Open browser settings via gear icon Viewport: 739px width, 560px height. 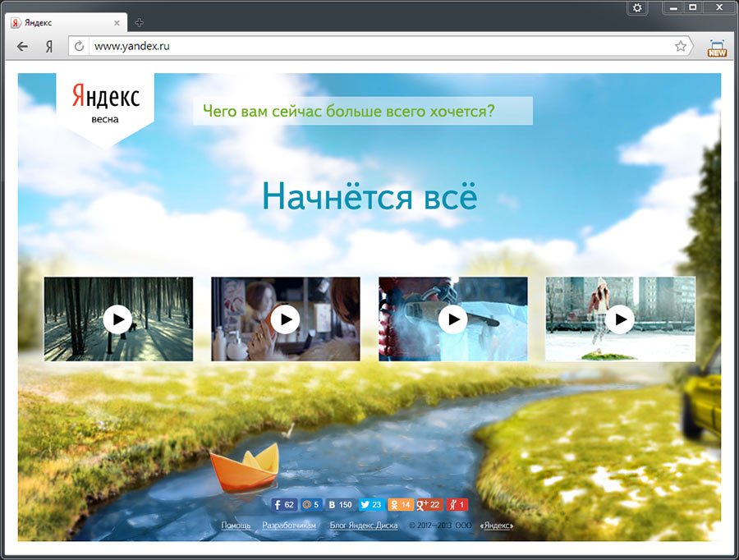(x=638, y=7)
